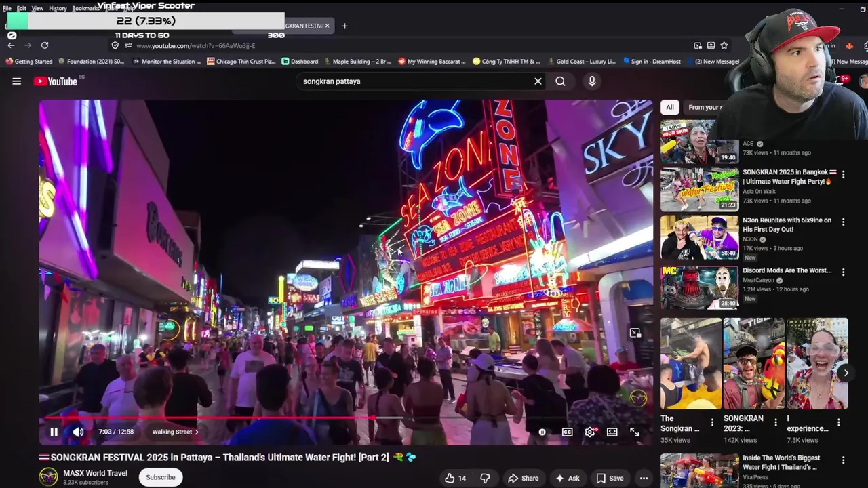Open Gold Coast – Luxury bookmark

point(581,61)
